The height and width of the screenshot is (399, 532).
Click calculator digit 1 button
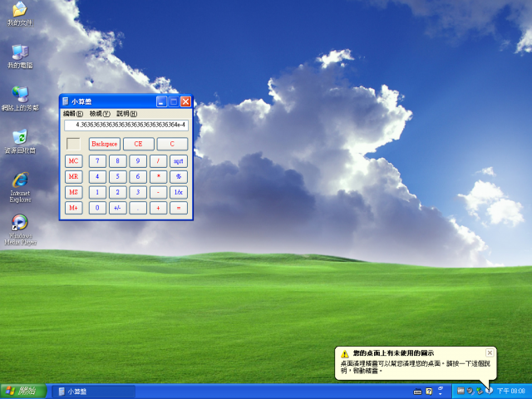tap(97, 192)
